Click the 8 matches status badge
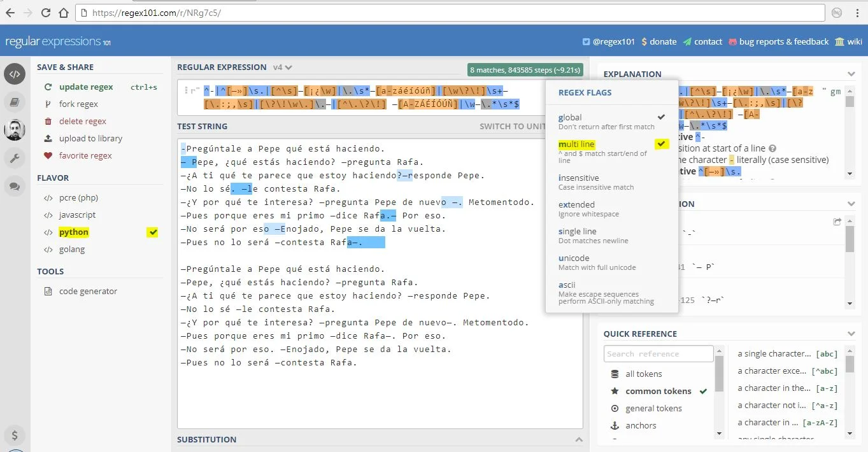The height and width of the screenshot is (452, 868). click(x=525, y=70)
